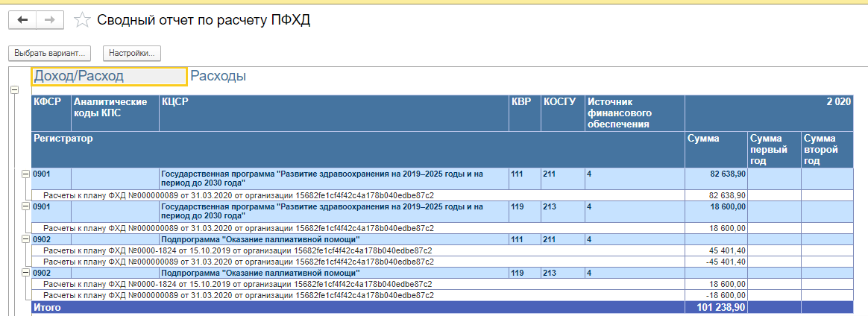Select the "Расходы" value cell
Screen dimensions: 868x316
coord(218,76)
